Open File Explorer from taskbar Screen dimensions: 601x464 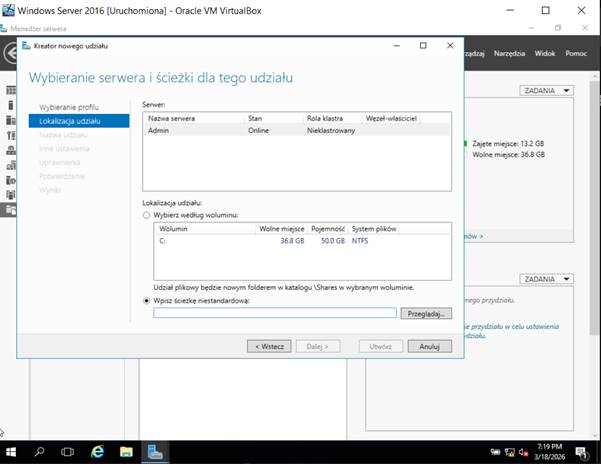click(127, 452)
